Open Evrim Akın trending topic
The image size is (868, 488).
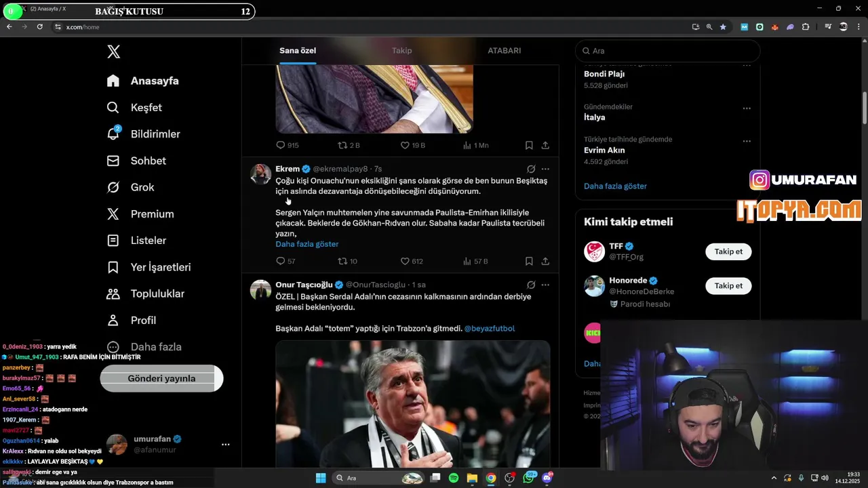604,150
